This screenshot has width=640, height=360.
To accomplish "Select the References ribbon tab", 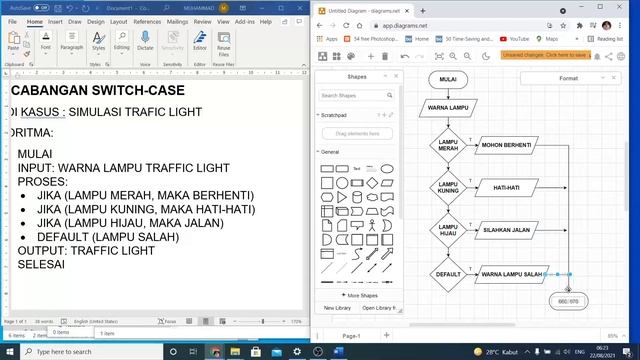I will tap(147, 22).
